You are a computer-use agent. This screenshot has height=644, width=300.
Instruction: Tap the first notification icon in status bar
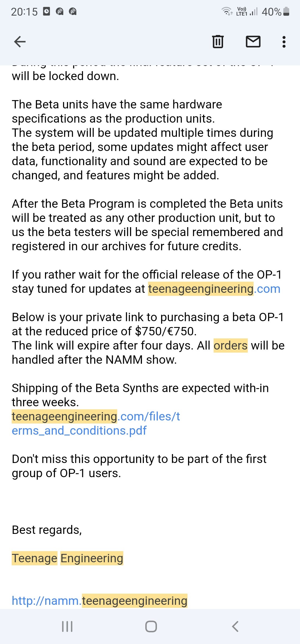tap(46, 11)
